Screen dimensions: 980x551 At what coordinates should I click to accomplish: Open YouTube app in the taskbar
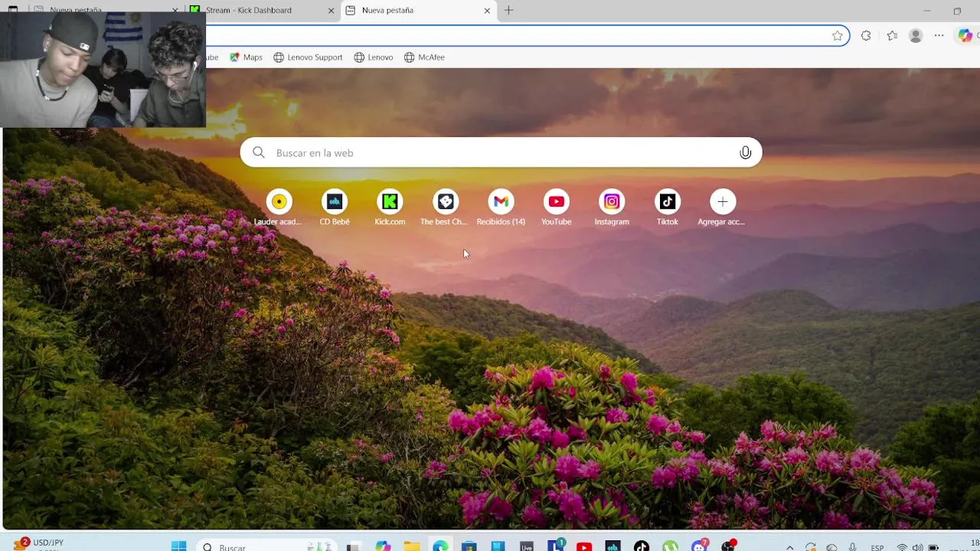click(584, 546)
